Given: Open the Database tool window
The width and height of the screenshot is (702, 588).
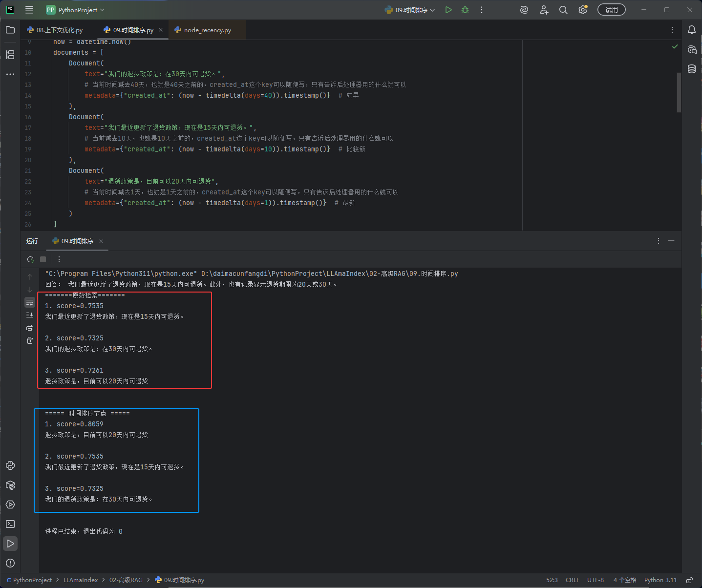Looking at the screenshot, I should click(x=692, y=69).
